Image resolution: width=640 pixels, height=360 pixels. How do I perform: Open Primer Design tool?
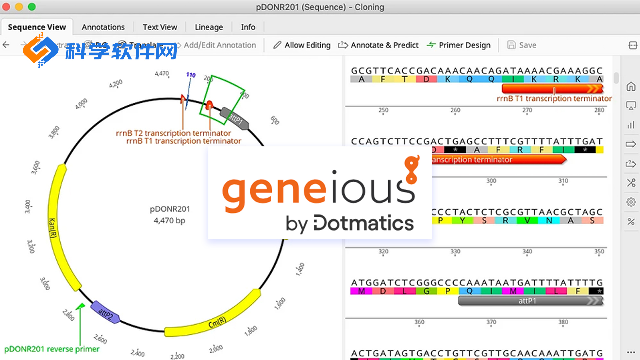point(458,45)
